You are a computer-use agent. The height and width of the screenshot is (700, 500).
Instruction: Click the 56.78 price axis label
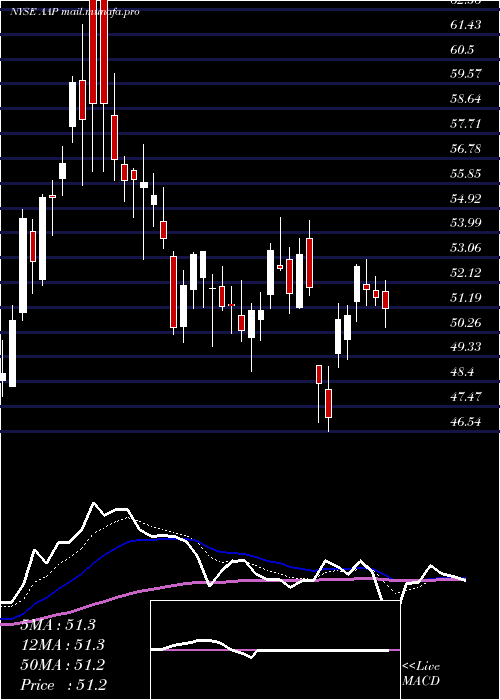click(466, 149)
